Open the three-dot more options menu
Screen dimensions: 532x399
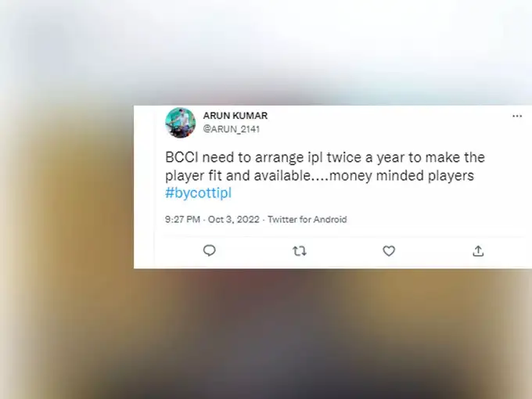pos(517,116)
